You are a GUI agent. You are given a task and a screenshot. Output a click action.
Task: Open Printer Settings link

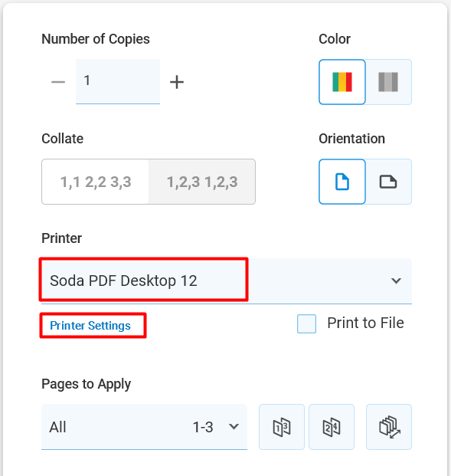click(90, 326)
